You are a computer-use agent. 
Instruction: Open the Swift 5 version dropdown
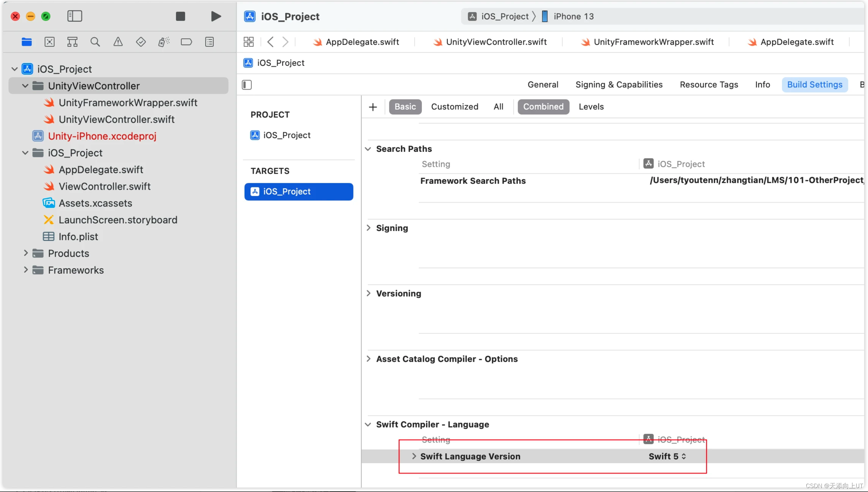pyautogui.click(x=667, y=457)
